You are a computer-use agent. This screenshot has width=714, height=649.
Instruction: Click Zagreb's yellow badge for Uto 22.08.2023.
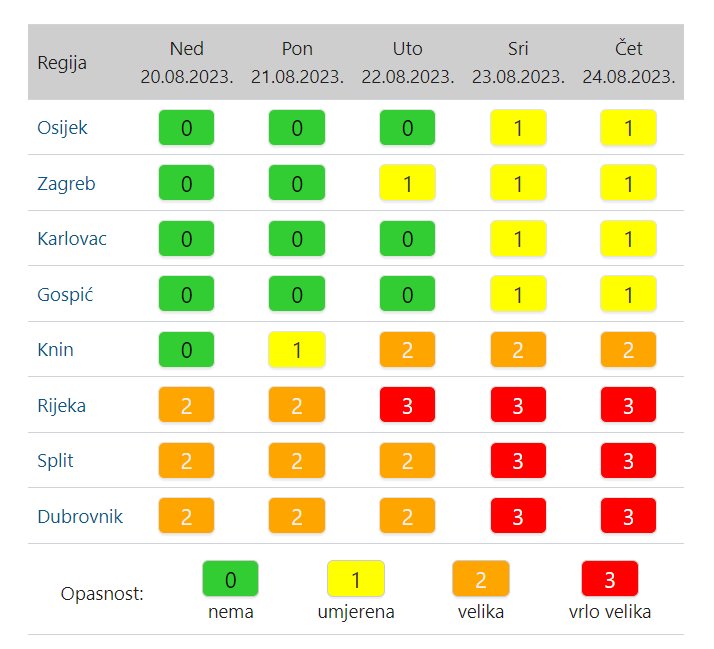pos(407,184)
